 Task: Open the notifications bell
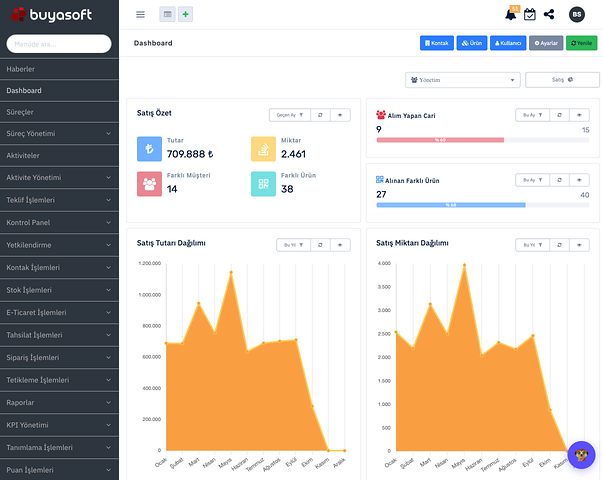[511, 15]
